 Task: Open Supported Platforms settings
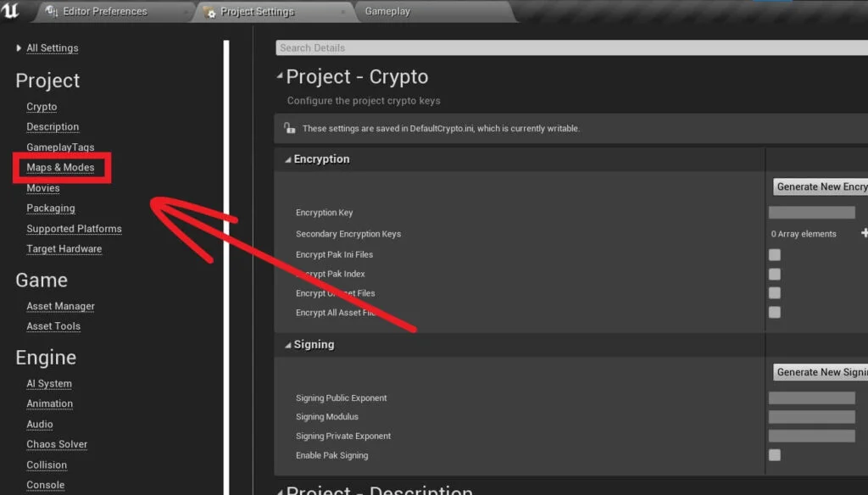pyautogui.click(x=74, y=229)
